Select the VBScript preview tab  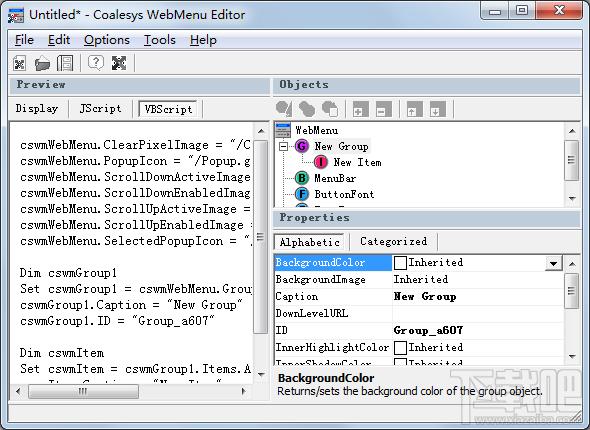[x=168, y=109]
